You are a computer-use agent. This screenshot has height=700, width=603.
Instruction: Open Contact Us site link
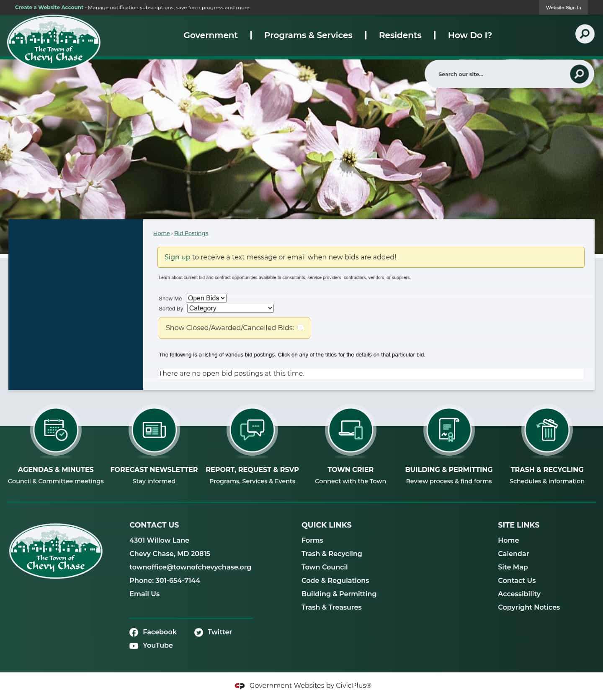click(517, 580)
